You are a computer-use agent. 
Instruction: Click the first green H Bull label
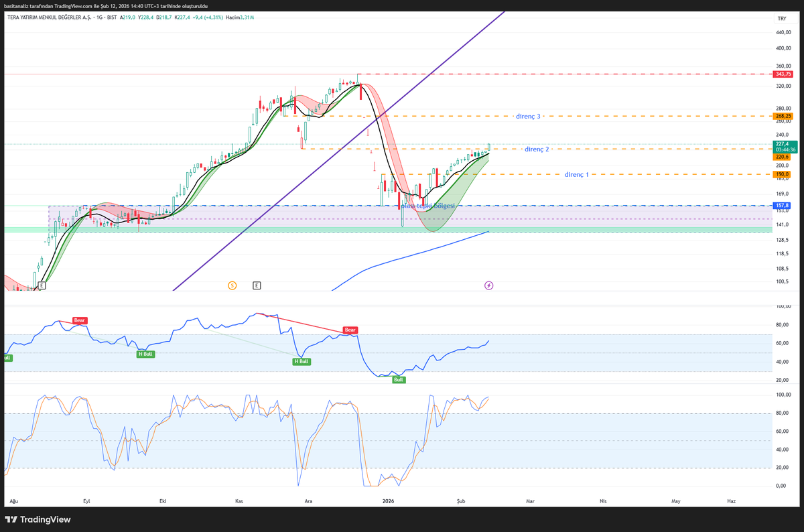(145, 354)
